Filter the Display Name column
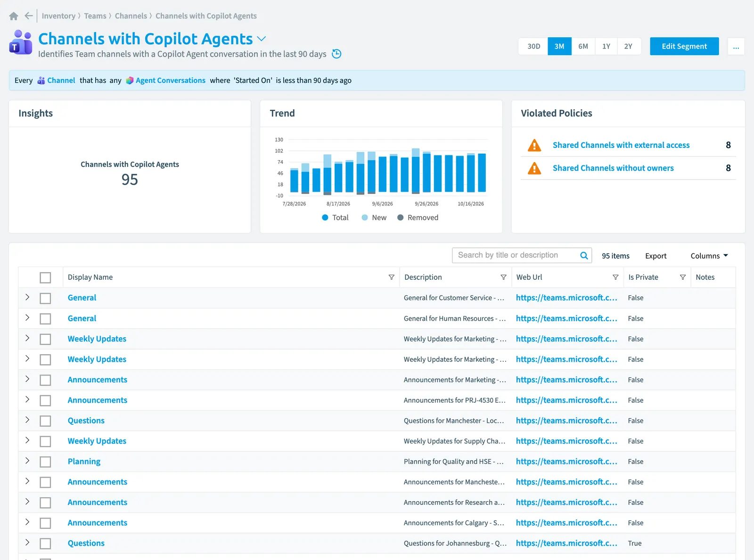Image resolution: width=754 pixels, height=560 pixels. pos(391,277)
